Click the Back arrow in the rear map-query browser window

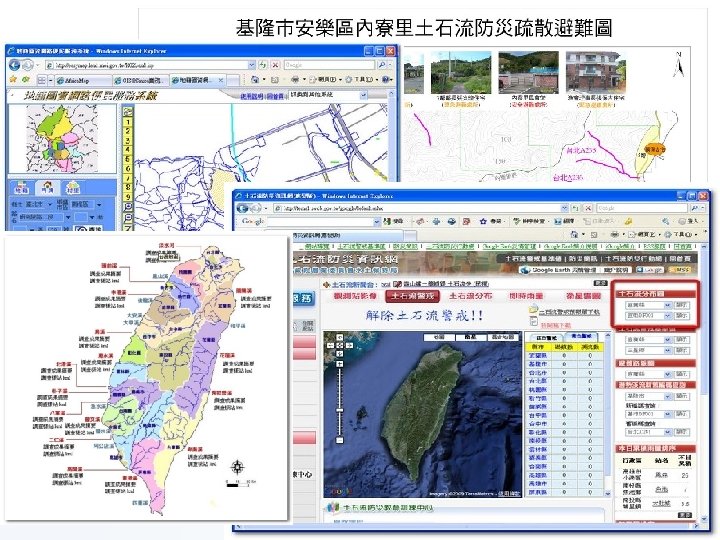15,65
